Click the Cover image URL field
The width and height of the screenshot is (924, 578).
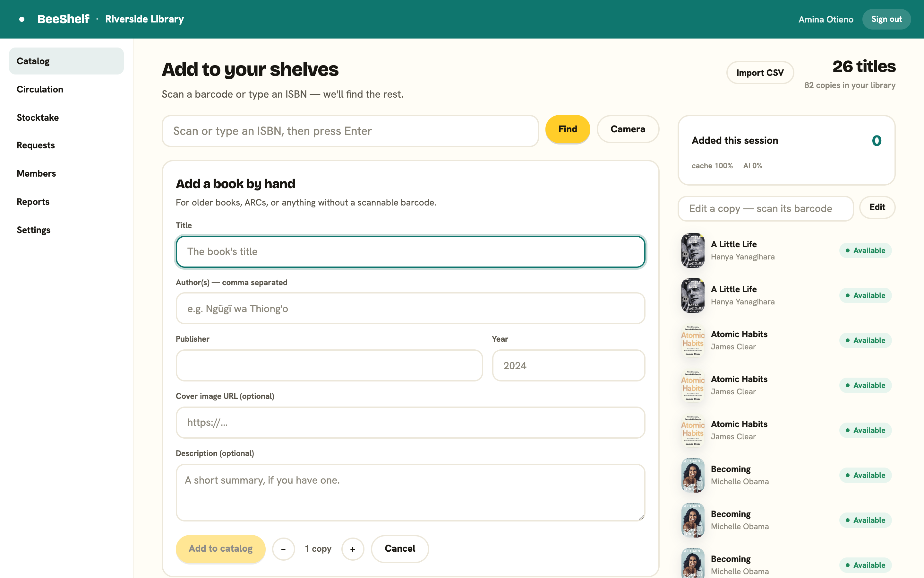click(x=410, y=422)
